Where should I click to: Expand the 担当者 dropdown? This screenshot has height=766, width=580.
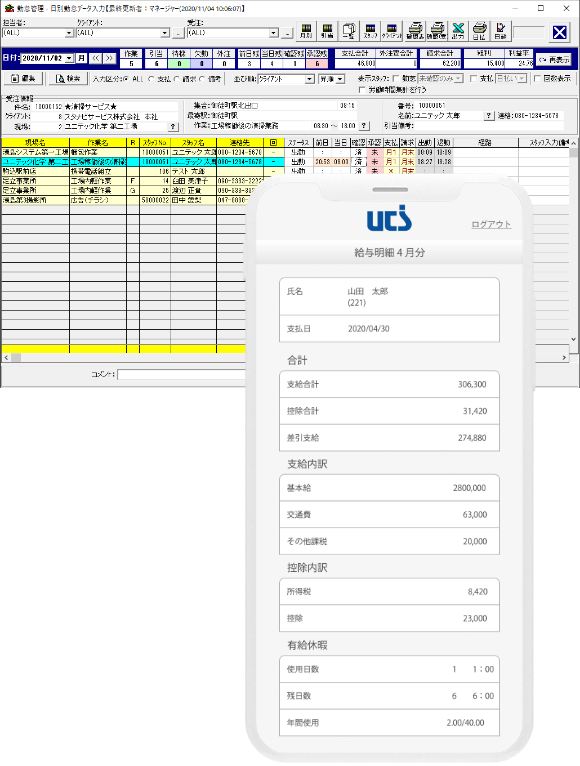pyautogui.click(x=69, y=33)
